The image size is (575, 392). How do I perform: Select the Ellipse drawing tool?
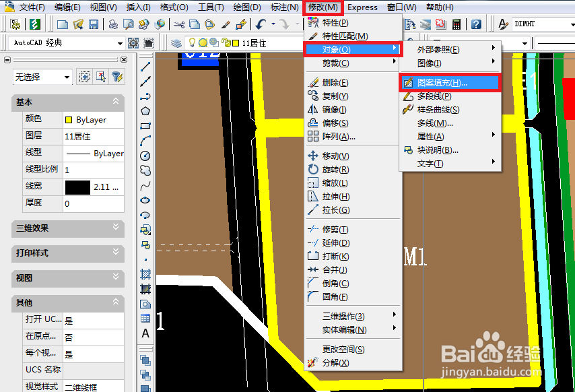pos(145,200)
